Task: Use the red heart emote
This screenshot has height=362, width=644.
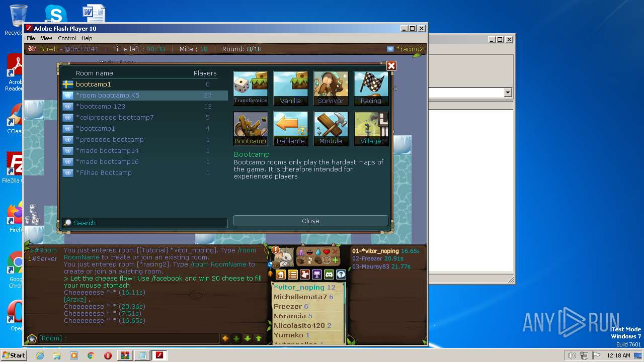Action: coord(327,251)
